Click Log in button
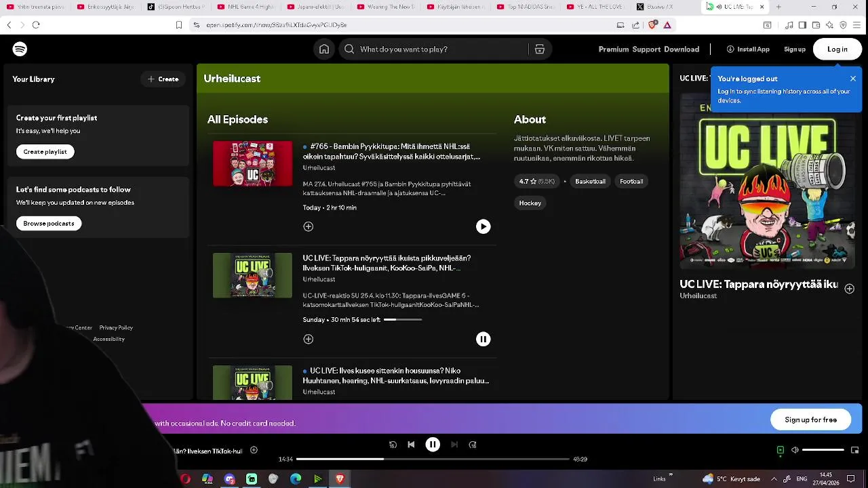This screenshot has height=488, width=868. point(837,49)
